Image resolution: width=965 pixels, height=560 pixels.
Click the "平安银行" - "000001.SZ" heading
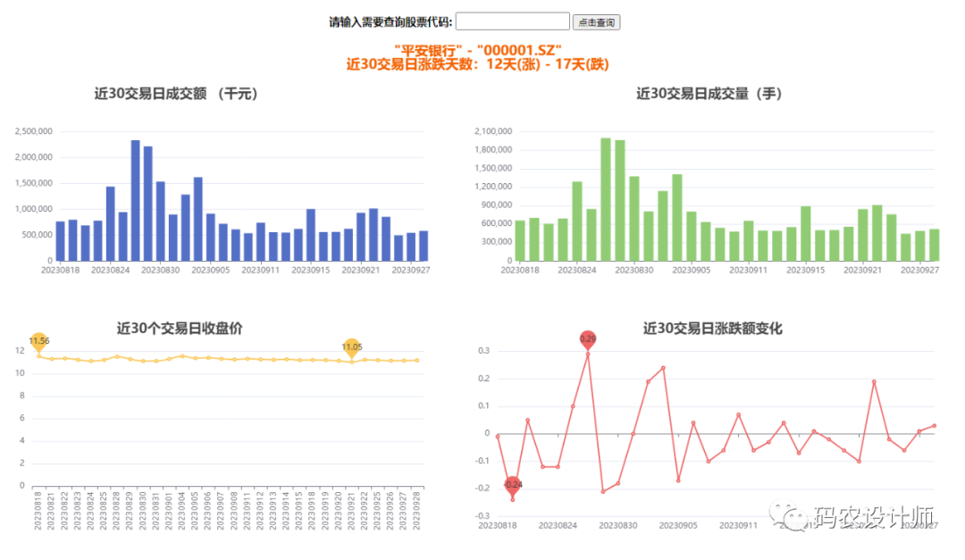coord(478,51)
